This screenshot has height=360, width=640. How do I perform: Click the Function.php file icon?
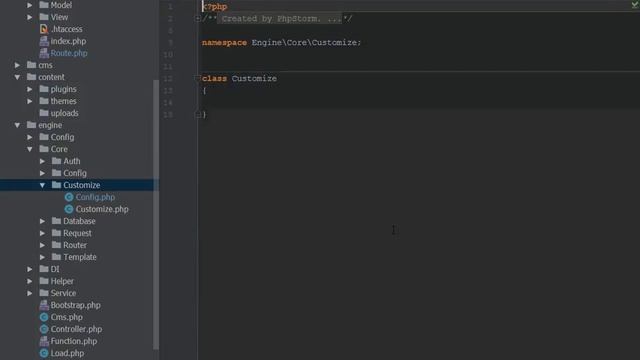(x=44, y=341)
